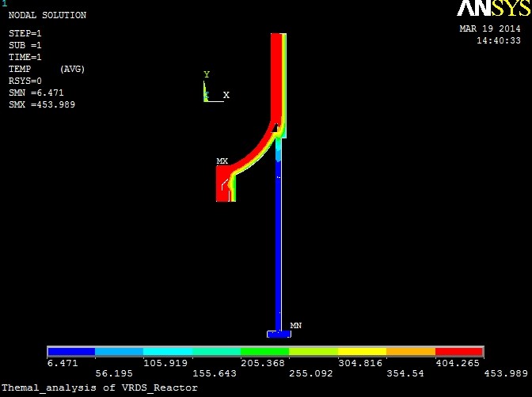Select the MN minimum temperature marker
The height and width of the screenshot is (397, 532).
tap(295, 325)
